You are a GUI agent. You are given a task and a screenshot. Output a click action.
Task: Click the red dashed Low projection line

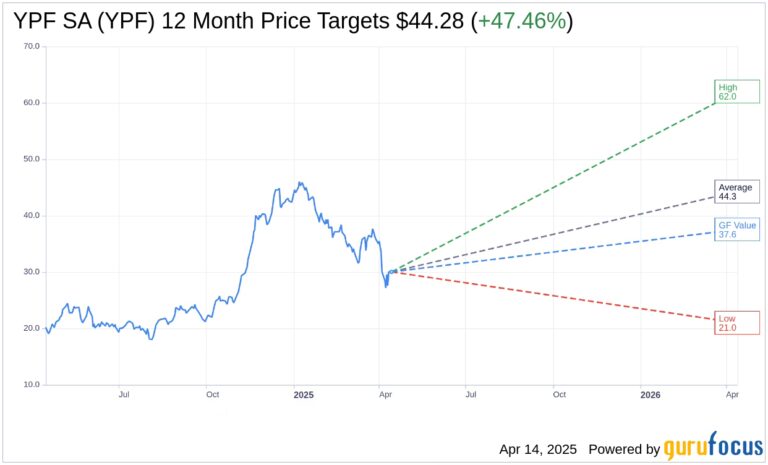560,297
